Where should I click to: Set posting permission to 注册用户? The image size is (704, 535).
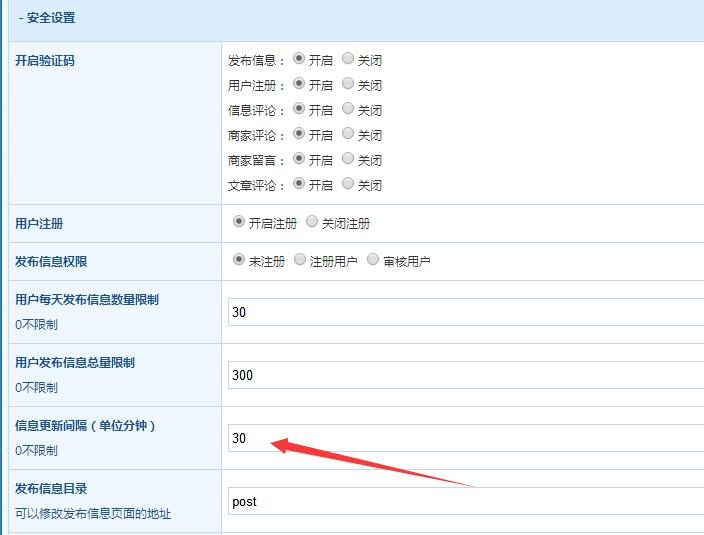tap(300, 260)
